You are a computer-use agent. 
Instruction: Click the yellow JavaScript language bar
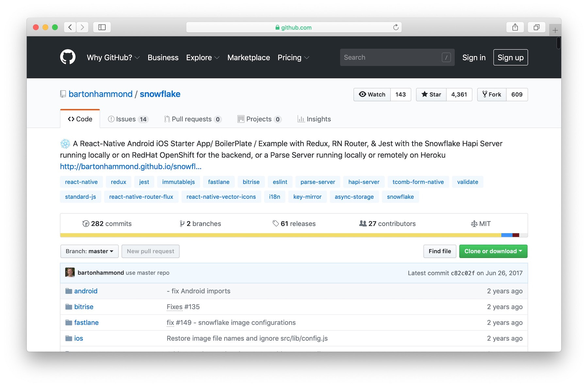coord(281,235)
